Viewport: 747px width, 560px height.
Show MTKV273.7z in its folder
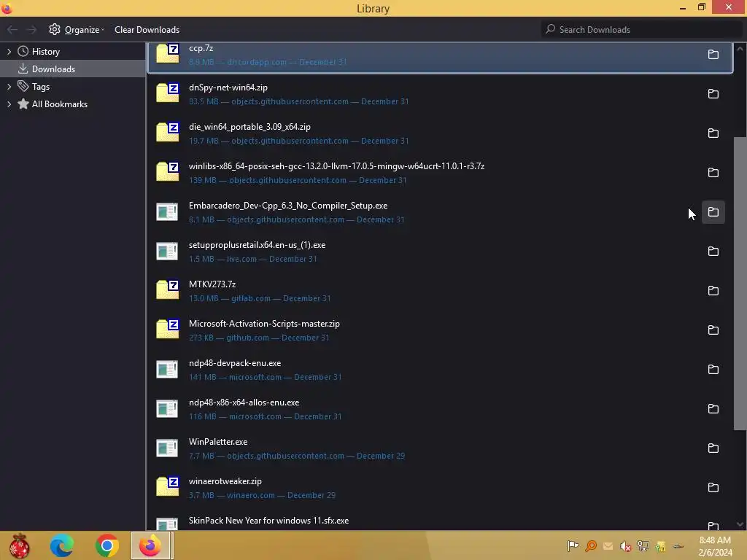713,290
